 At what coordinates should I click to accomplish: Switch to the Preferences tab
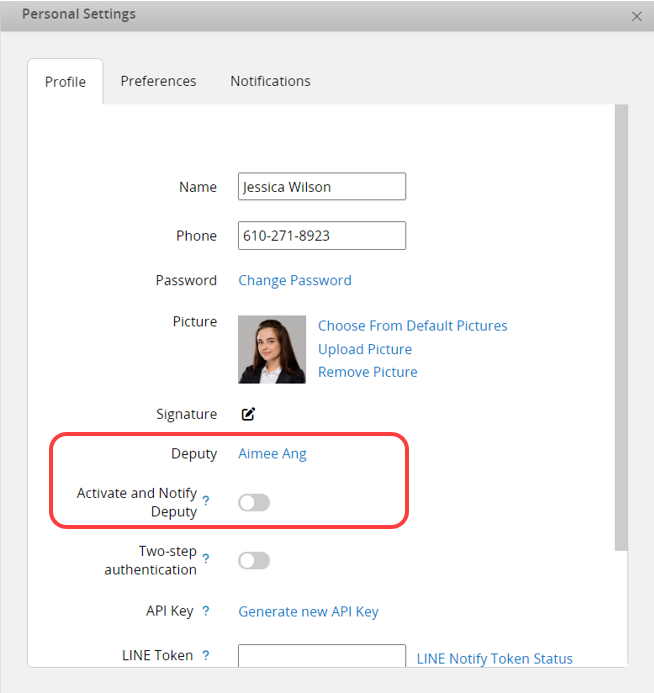tap(158, 81)
